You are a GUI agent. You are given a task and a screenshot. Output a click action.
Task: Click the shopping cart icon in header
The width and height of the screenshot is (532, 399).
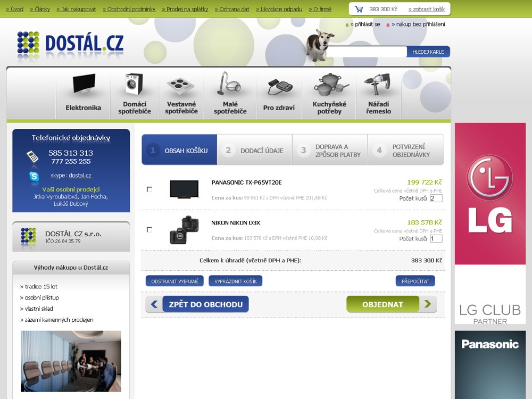359,9
